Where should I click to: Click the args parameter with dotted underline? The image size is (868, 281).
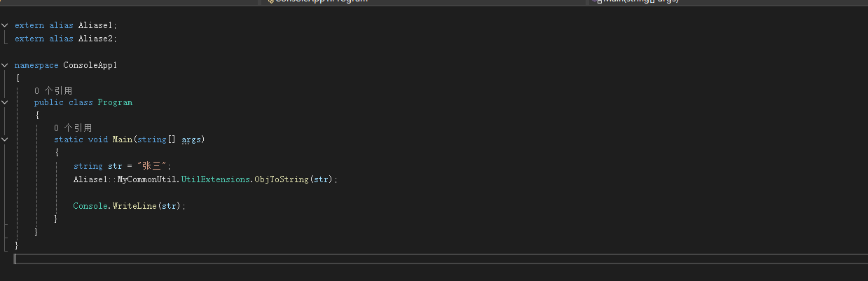click(x=191, y=139)
